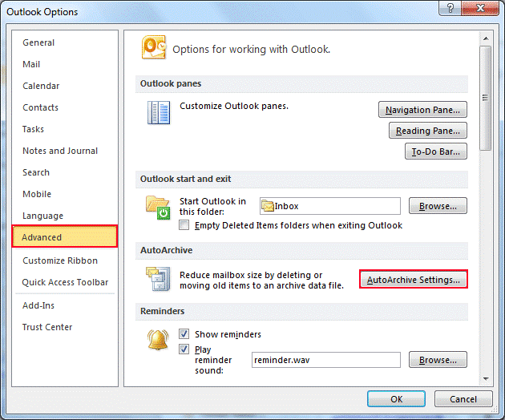Open Quick Access Toolbar settings
The height and width of the screenshot is (420, 505).
[x=65, y=282]
